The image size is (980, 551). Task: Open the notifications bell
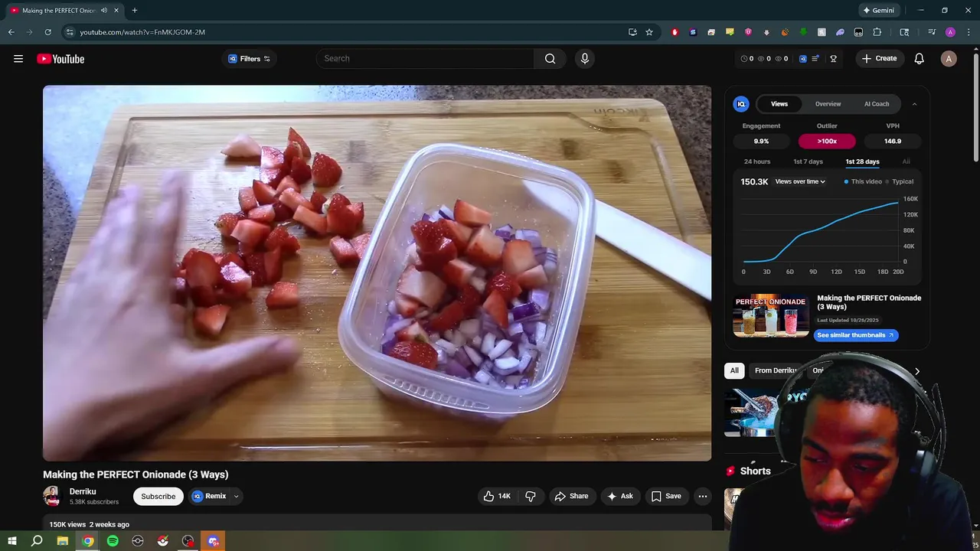click(x=919, y=59)
